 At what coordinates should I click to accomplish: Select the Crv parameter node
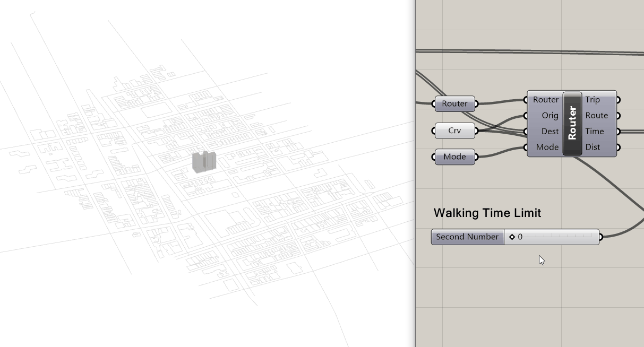tap(454, 131)
